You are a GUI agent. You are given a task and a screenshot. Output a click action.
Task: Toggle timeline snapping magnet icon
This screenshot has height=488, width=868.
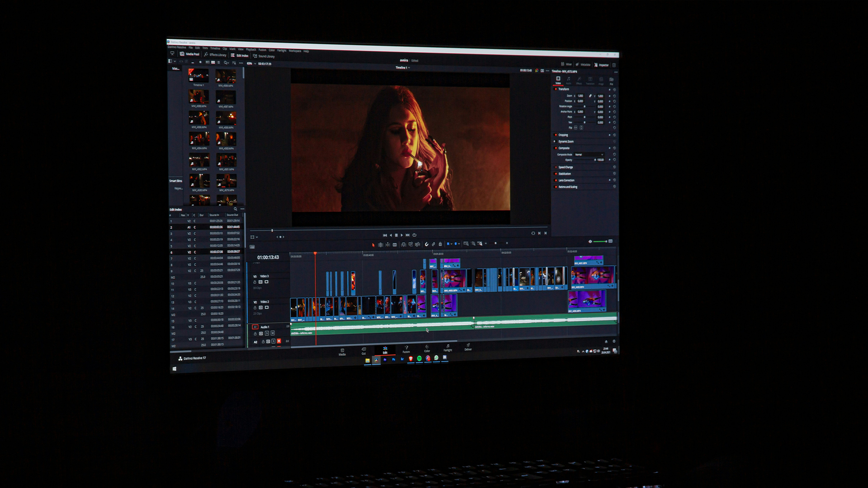pos(426,244)
